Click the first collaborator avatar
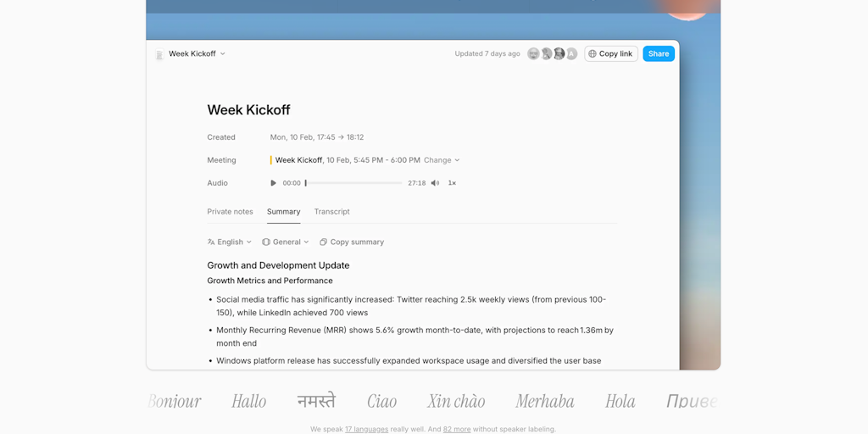The width and height of the screenshot is (868, 434). 533,53
